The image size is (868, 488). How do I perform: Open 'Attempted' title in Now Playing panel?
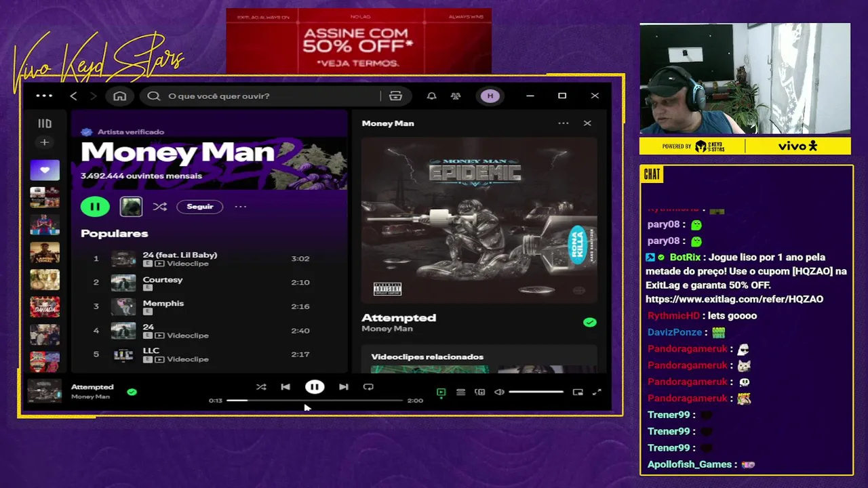(399, 317)
